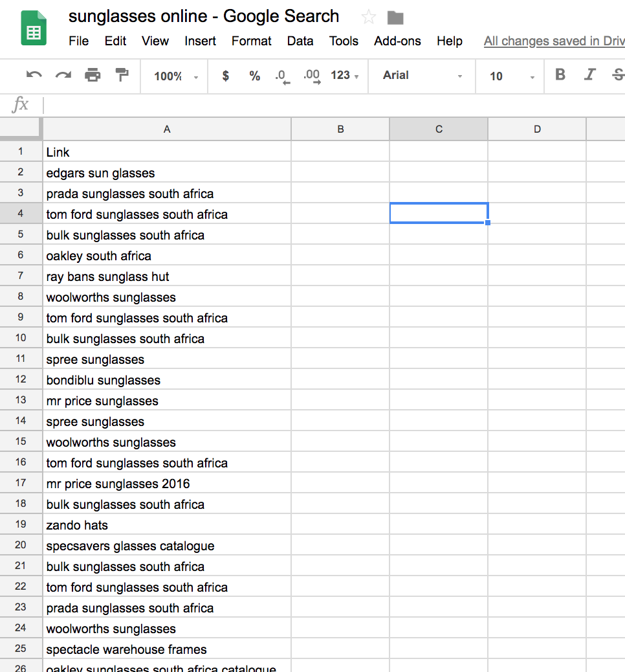Click the All changes saved in Drive link
The width and height of the screenshot is (625, 672).
pos(554,41)
